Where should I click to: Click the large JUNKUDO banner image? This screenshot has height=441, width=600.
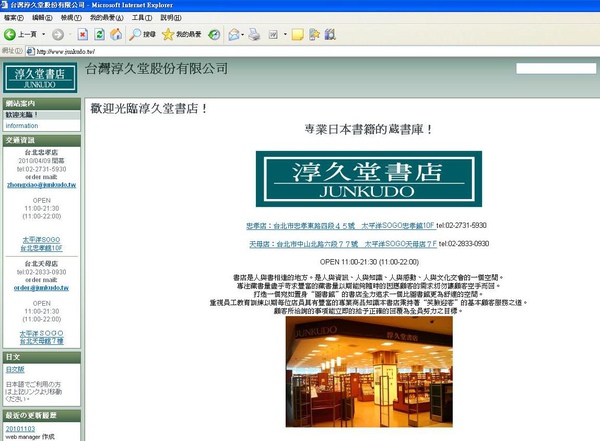pos(369,179)
